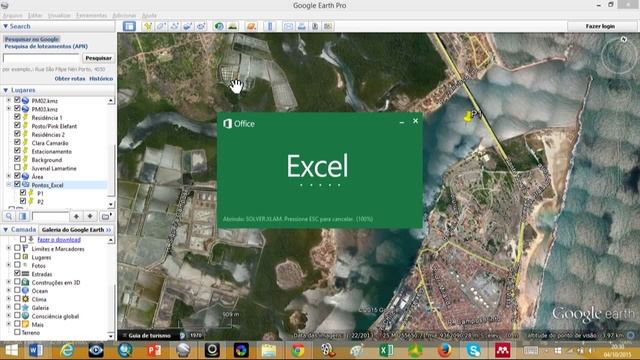The width and height of the screenshot is (640, 360).
Task: Open the historical imagery clock tool
Action: pos(219,26)
